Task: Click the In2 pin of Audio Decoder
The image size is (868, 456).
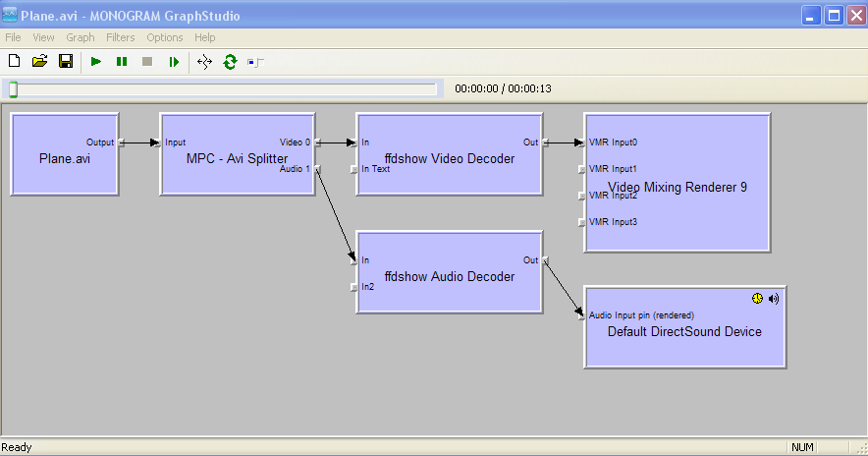Action: pyautogui.click(x=354, y=287)
